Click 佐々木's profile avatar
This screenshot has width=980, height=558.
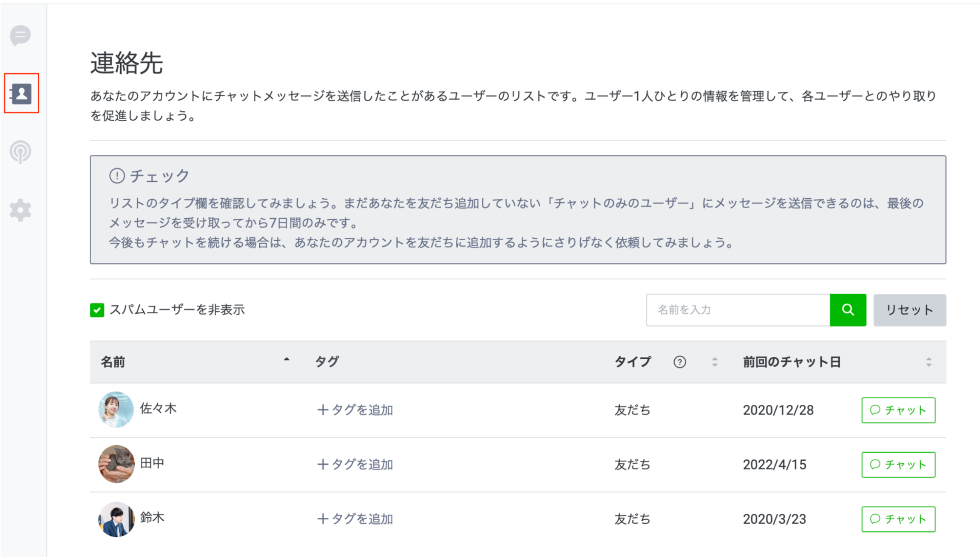point(116,409)
